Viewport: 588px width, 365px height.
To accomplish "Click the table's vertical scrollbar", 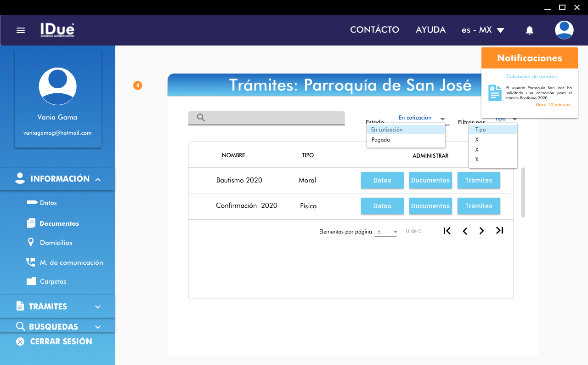I will (523, 192).
